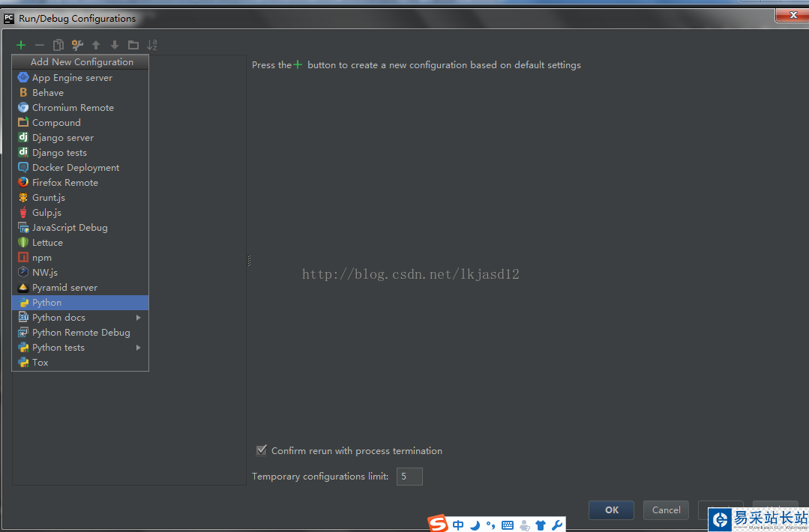The height and width of the screenshot is (532, 809).
Task: Select Docker Deployment configuration
Action: click(x=80, y=168)
